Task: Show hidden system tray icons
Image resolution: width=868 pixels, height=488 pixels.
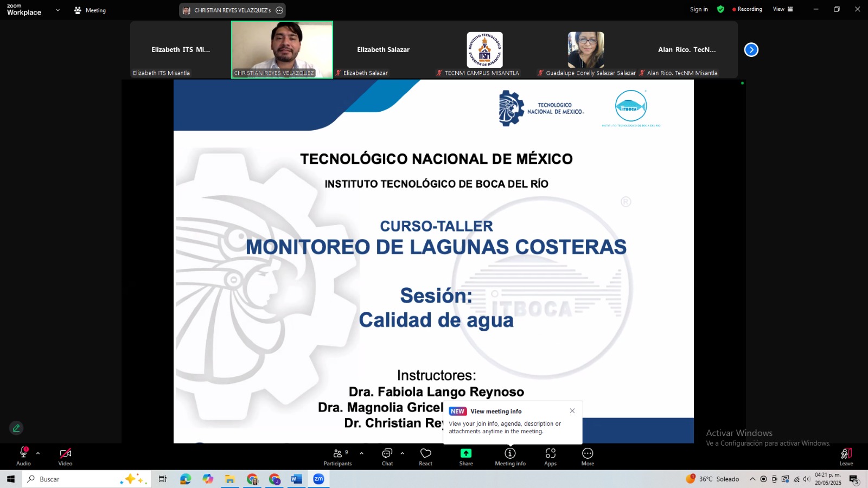Action: 752,479
